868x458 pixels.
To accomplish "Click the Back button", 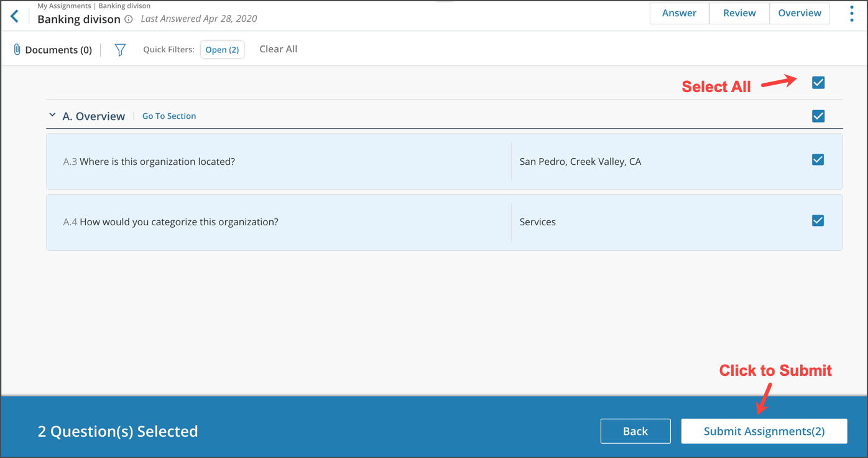I will [635, 431].
